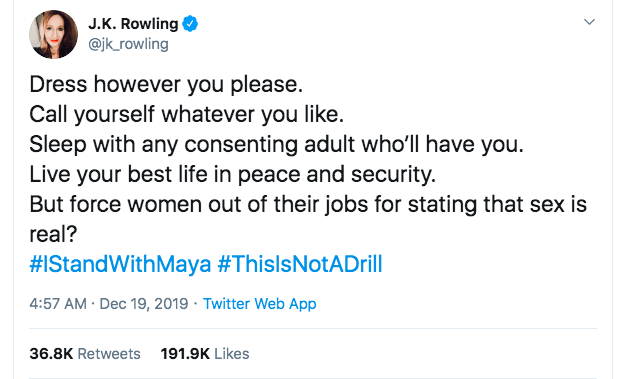Viewport: 630px width, 379px height.
Task: Expand the tweet options chevron
Action: [x=589, y=22]
